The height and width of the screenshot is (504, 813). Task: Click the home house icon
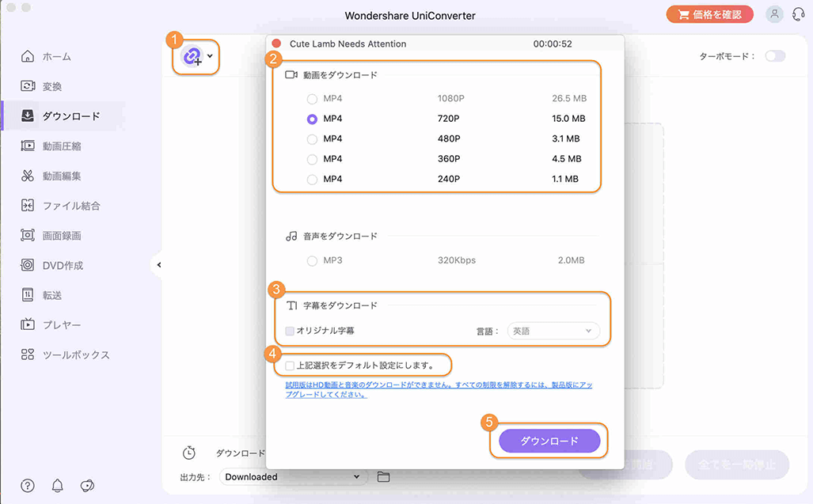pyautogui.click(x=28, y=56)
